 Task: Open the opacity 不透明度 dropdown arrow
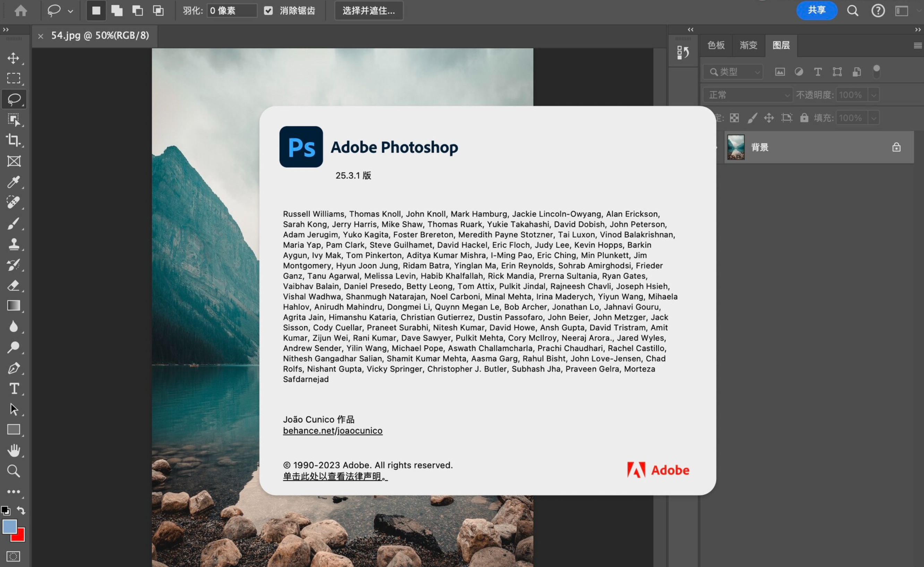pyautogui.click(x=874, y=95)
